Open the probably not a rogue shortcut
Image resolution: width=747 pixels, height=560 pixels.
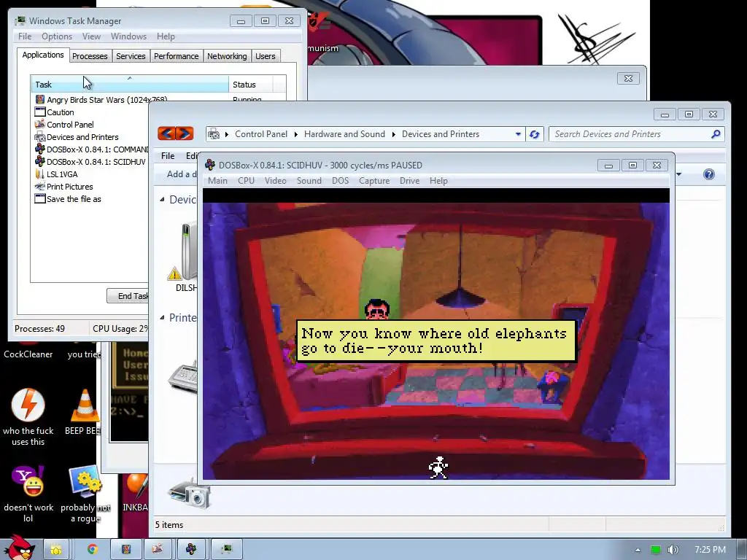click(x=85, y=494)
